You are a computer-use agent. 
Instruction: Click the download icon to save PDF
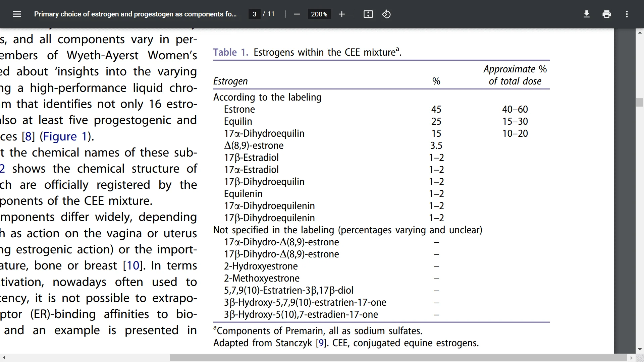587,14
